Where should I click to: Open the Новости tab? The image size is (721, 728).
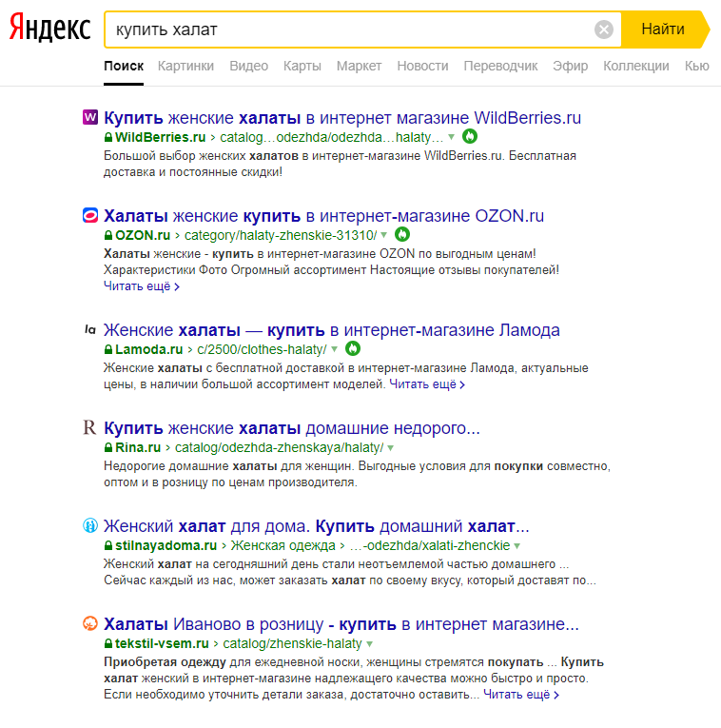tap(422, 66)
